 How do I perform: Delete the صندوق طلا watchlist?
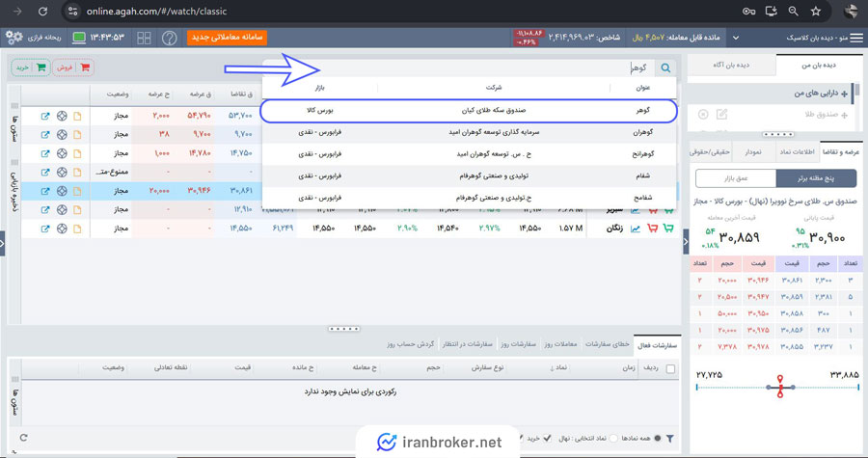point(703,115)
